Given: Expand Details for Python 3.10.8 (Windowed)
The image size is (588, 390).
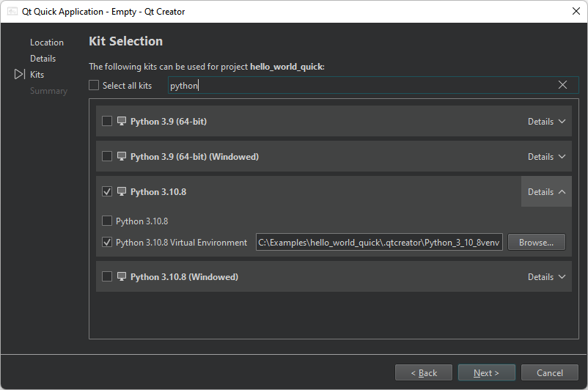Looking at the screenshot, I should (x=546, y=277).
